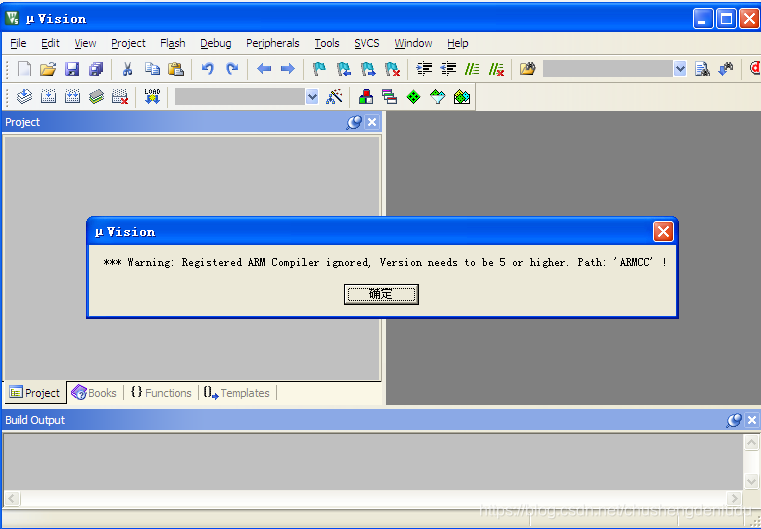The image size is (761, 529).
Task: Click the Stop Build icon
Action: click(x=120, y=97)
